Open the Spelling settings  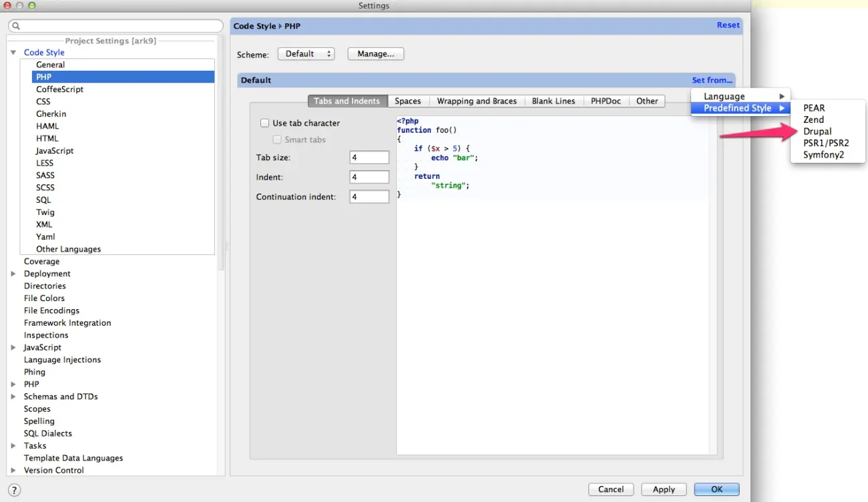coord(39,421)
